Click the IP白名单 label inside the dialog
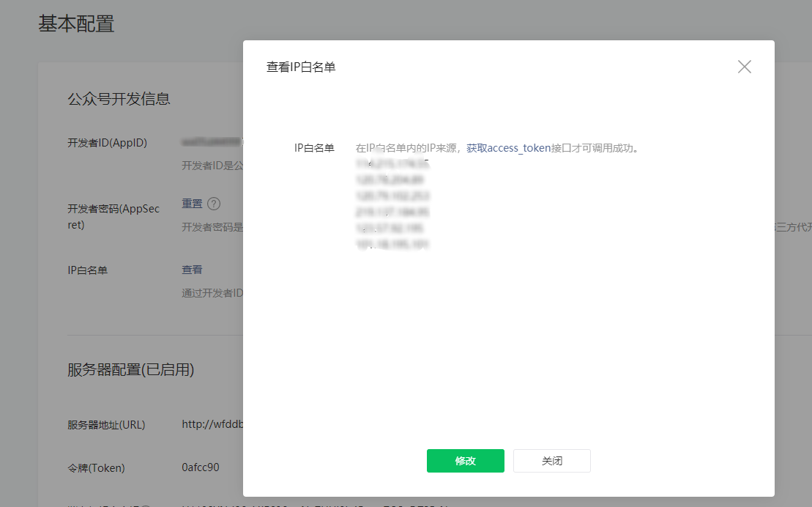812x507 pixels. coord(314,148)
